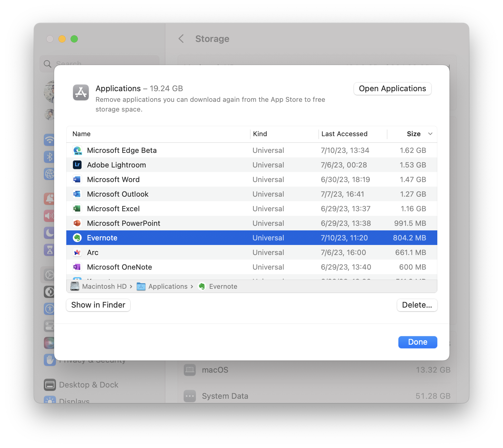Click the Microsoft PowerPoint app icon
503x448 pixels.
(77, 223)
